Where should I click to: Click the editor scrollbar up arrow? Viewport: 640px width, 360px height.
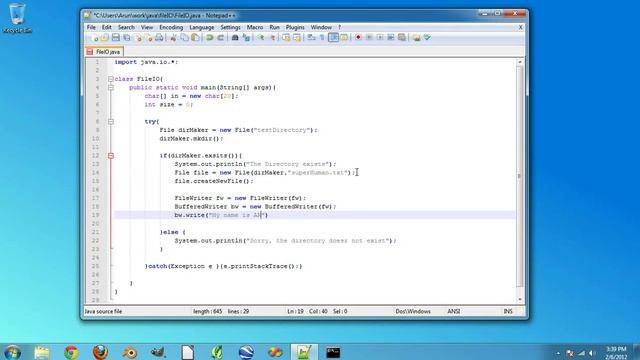(520, 62)
